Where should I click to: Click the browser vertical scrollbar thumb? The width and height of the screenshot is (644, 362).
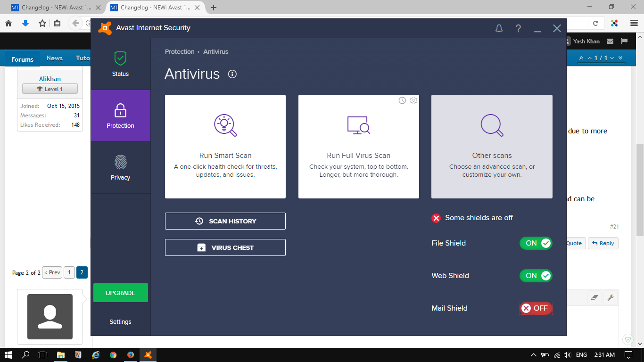(640, 189)
